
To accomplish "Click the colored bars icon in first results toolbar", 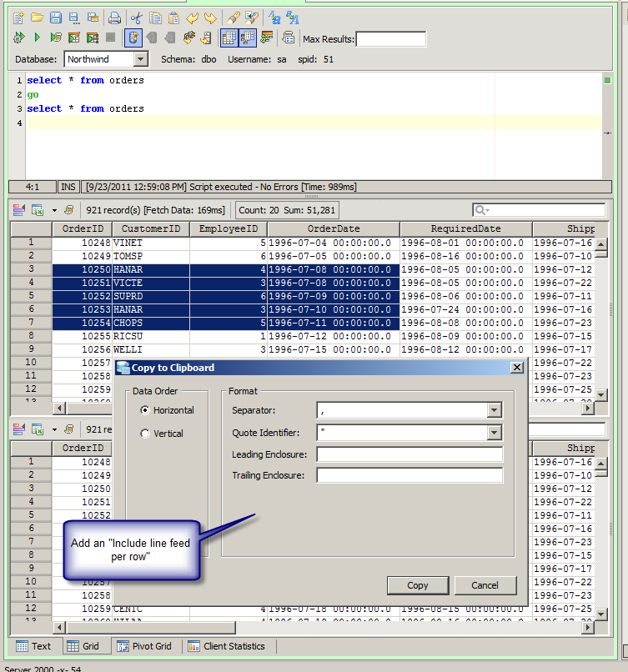I will point(19,210).
